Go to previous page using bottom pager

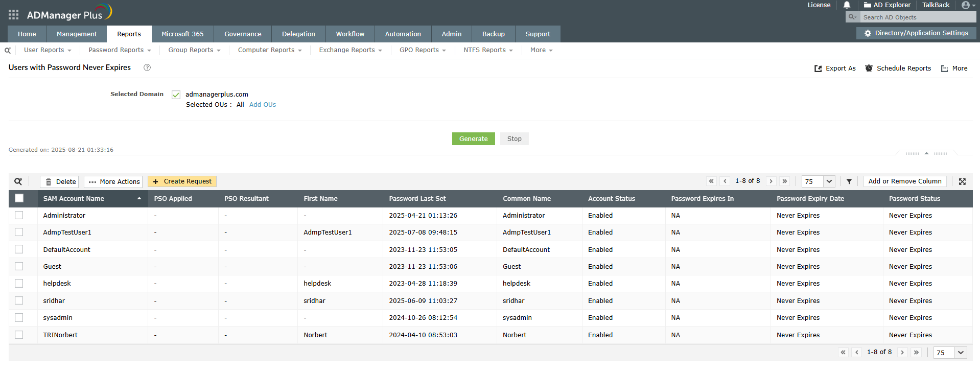tap(857, 353)
